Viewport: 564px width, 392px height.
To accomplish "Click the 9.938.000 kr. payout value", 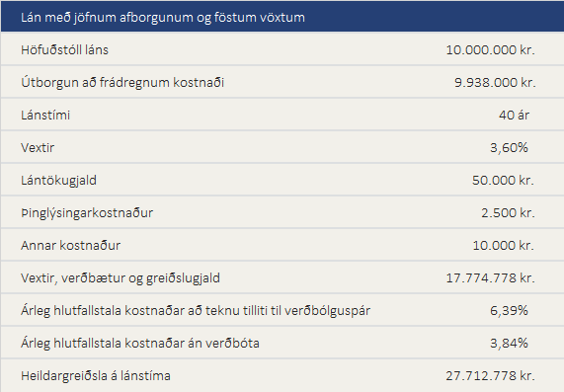I will pyautogui.click(x=495, y=82).
